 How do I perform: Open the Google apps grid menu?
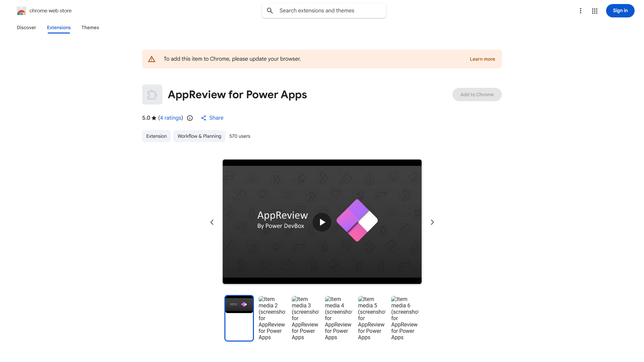(x=594, y=11)
